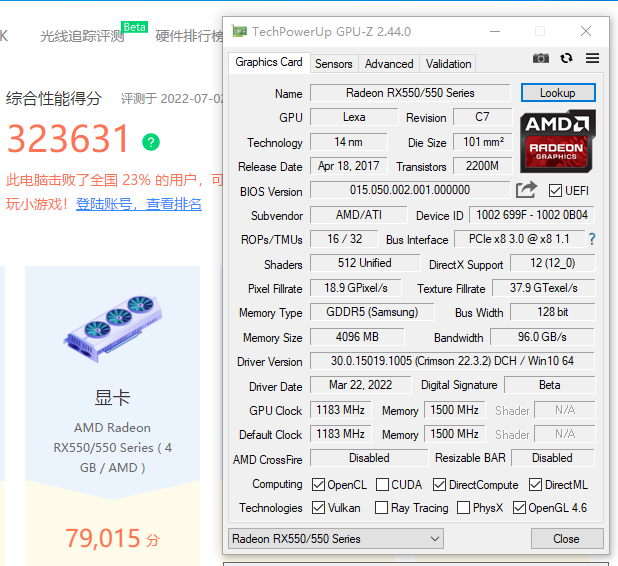Screen dimensions: 618x566
Task: Click the Bus Width value 128 bit
Action: (552, 312)
